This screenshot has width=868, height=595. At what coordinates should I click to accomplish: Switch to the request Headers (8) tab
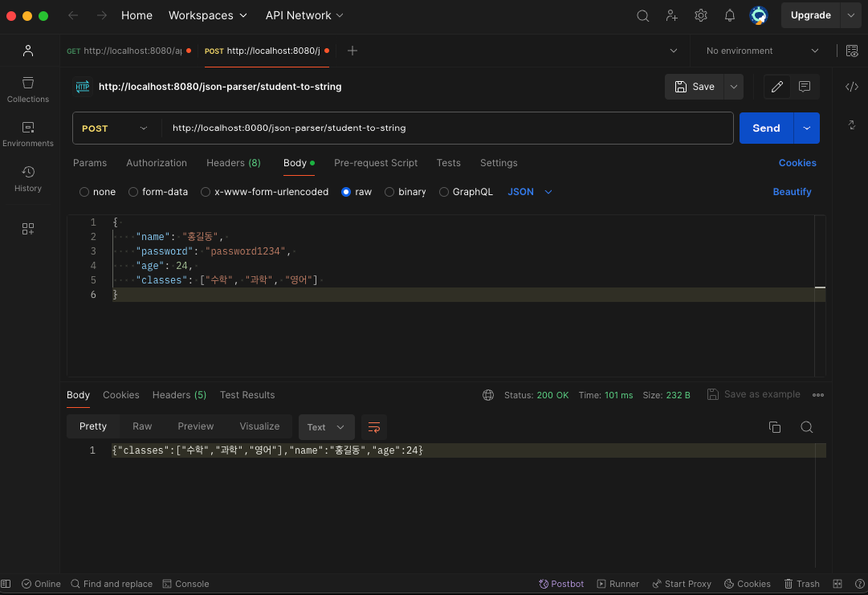[234, 163]
